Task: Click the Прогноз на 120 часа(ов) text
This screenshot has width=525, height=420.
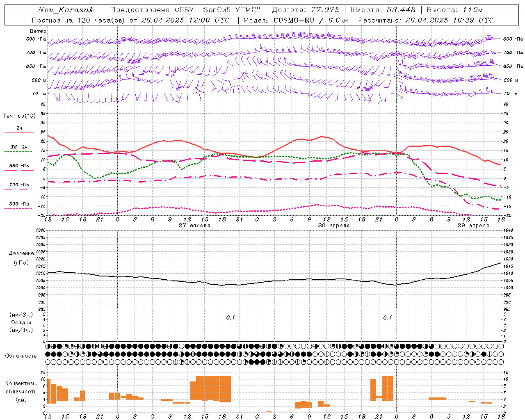Action: pos(79,20)
